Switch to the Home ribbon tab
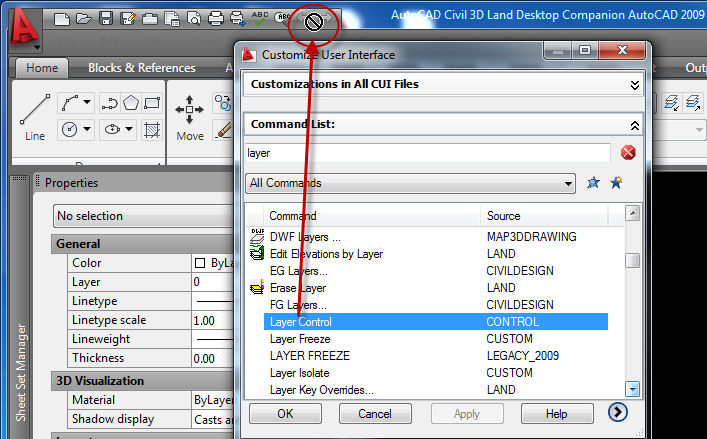 tap(42, 68)
